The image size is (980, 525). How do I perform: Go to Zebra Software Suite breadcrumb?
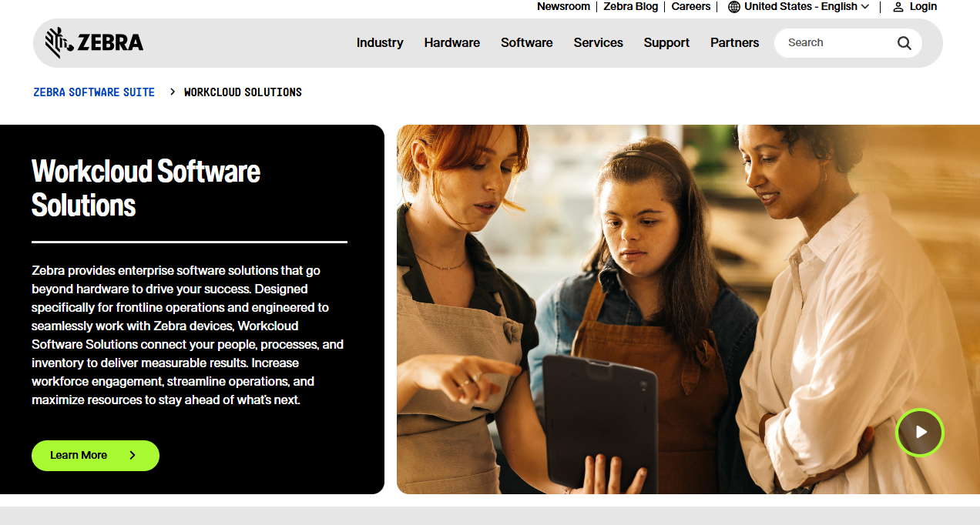click(x=94, y=92)
